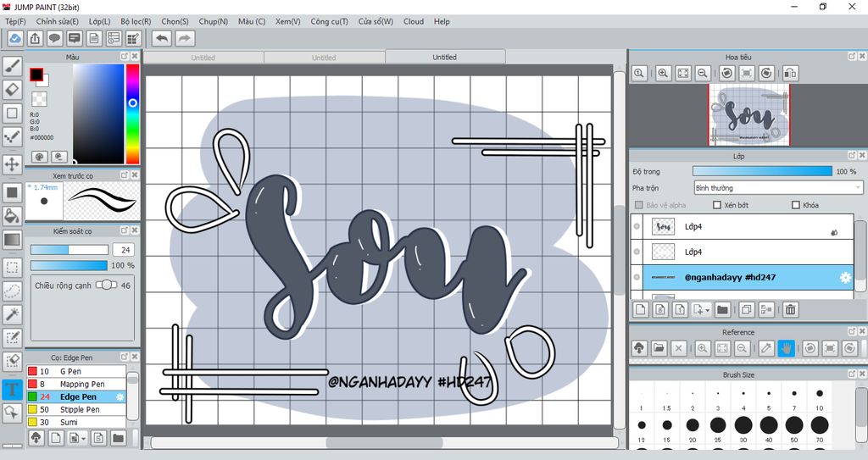
Task: Hide the top Lớp4 layer with Soy thumbnail
Action: click(637, 226)
